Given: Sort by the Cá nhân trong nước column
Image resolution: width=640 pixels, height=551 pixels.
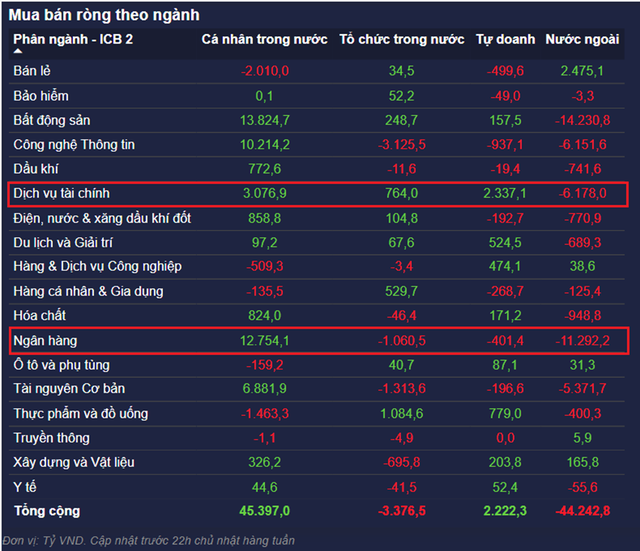Looking at the screenshot, I should point(264,40).
